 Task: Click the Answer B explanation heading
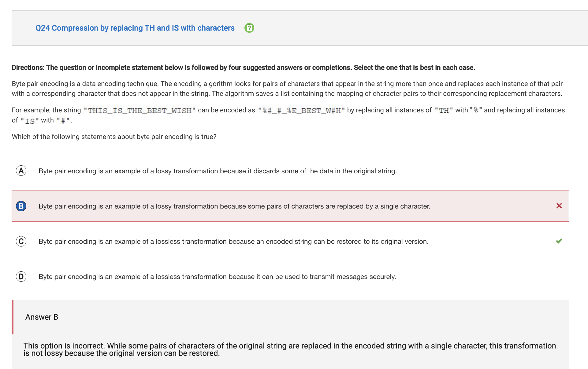pos(42,317)
